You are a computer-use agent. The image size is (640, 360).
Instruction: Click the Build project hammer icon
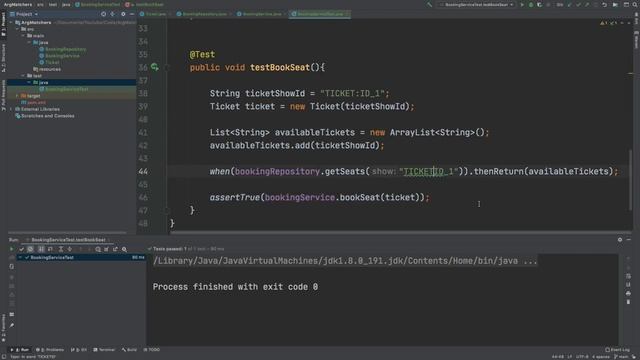(x=429, y=4)
